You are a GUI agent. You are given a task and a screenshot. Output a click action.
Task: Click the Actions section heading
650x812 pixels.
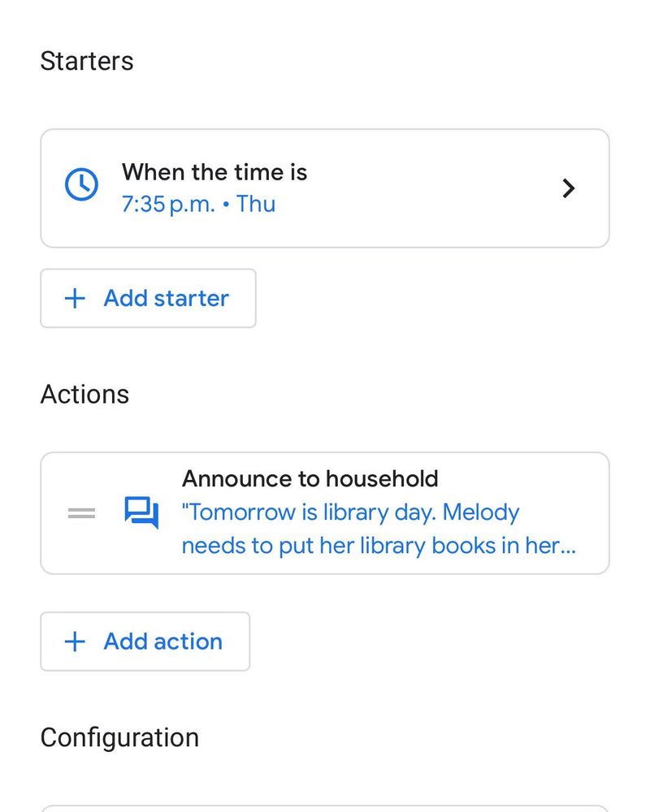84,394
